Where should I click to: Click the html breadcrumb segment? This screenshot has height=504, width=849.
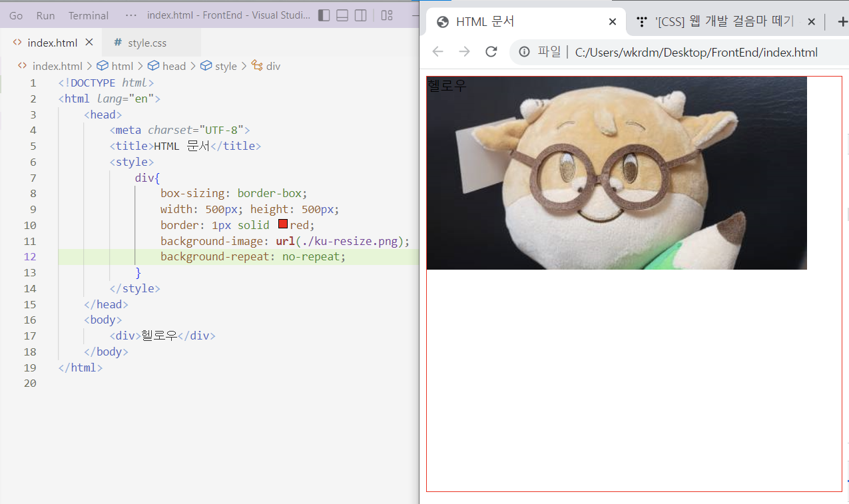[115, 66]
